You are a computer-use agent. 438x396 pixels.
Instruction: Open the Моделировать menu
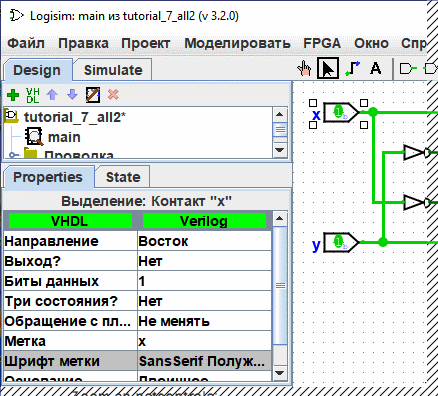click(237, 43)
